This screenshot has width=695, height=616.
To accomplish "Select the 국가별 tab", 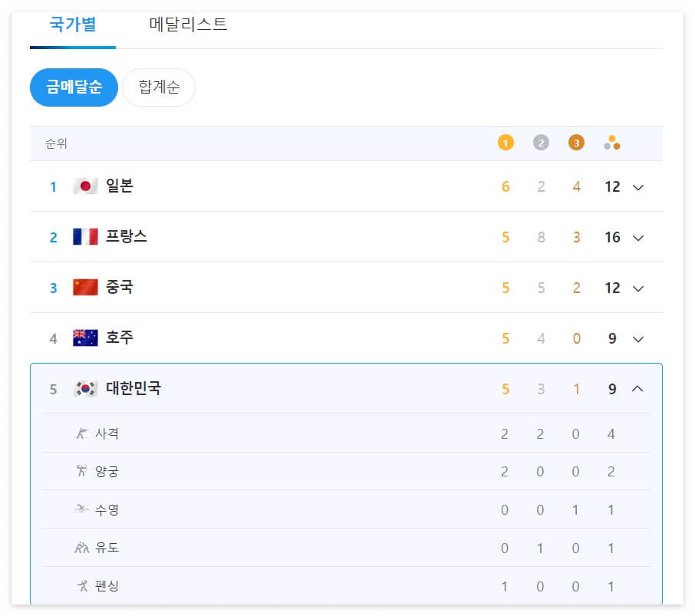I will [72, 25].
